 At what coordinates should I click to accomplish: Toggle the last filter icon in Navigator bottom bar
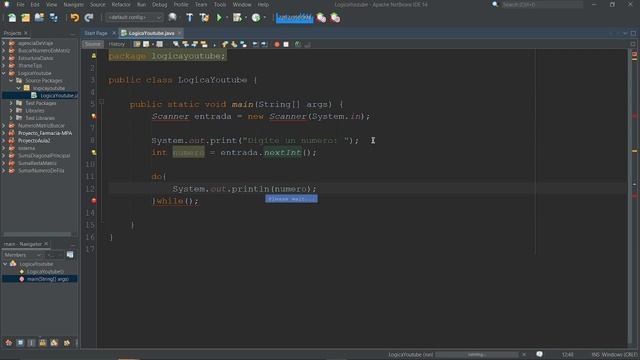(x=67, y=343)
